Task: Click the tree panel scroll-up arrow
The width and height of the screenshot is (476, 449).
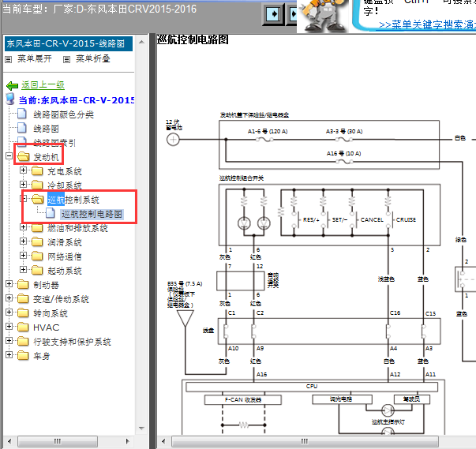Action: (141, 42)
